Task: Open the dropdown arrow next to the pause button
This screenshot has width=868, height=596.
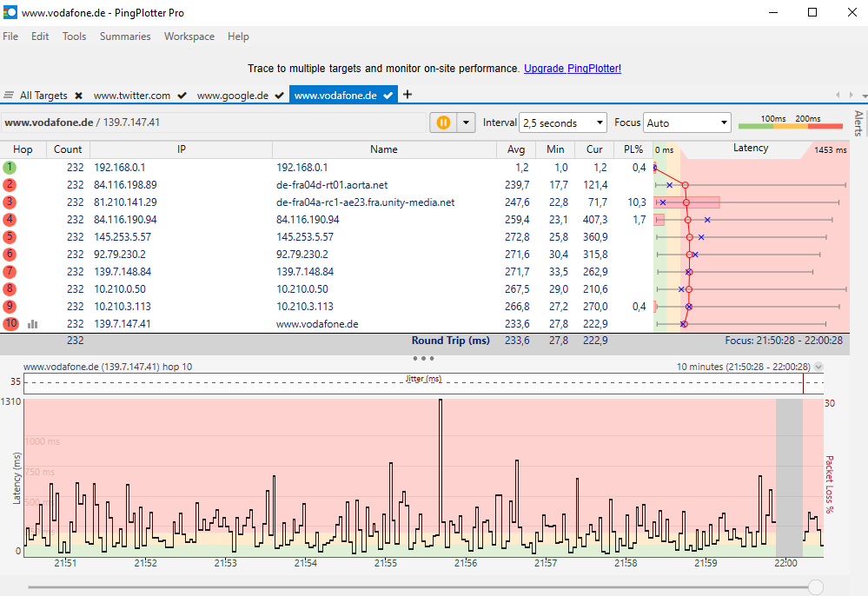Action: pyautogui.click(x=466, y=123)
